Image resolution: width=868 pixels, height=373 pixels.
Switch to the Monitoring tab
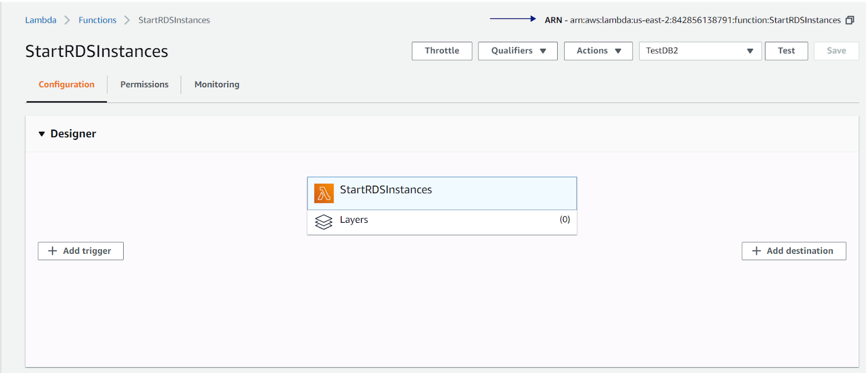pos(217,85)
